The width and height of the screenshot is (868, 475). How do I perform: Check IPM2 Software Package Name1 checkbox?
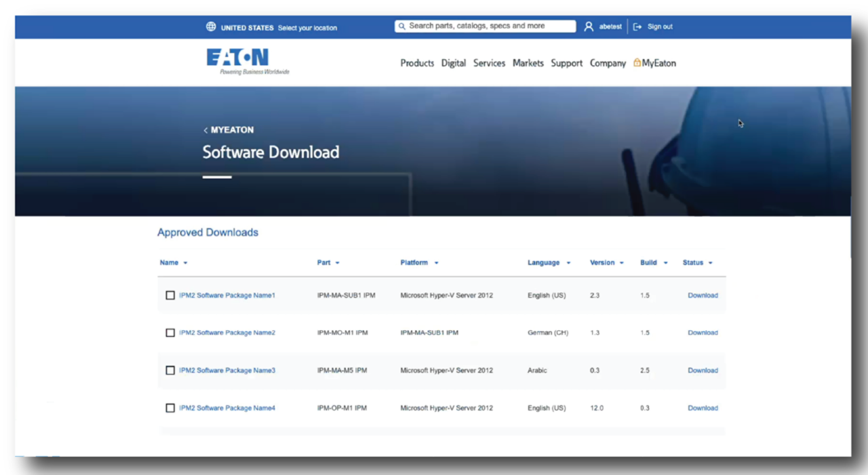(x=170, y=295)
